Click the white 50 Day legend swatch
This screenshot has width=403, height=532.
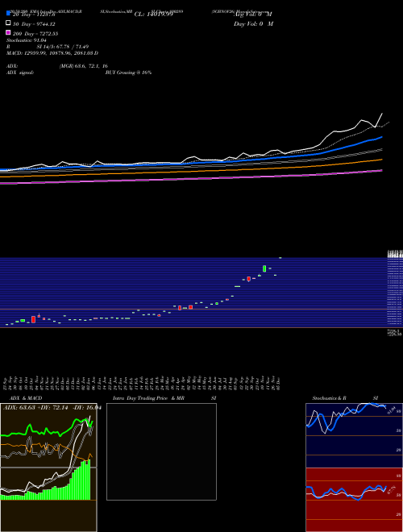8,23
